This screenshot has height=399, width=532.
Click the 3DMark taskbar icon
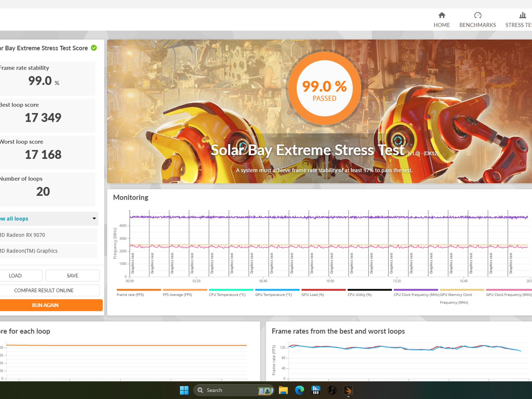pyautogui.click(x=348, y=390)
